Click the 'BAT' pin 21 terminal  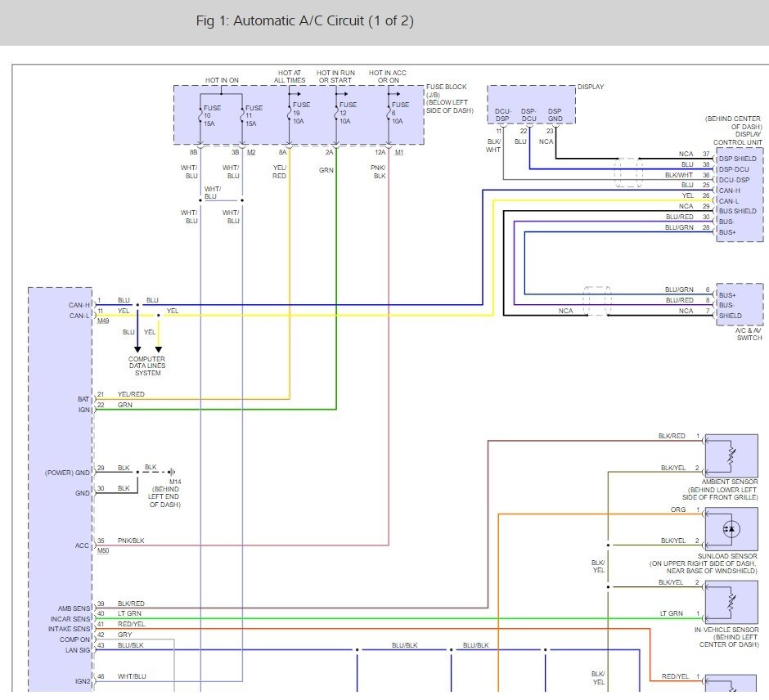click(x=83, y=399)
